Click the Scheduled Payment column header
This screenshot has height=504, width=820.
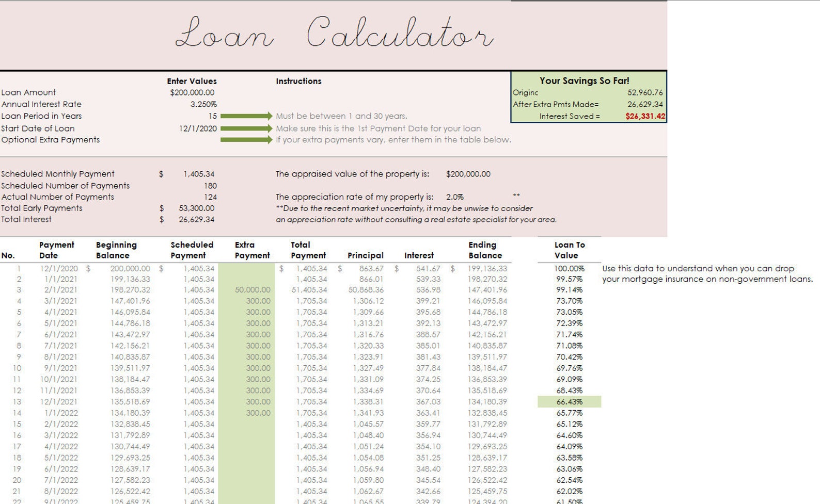pyautogui.click(x=192, y=250)
